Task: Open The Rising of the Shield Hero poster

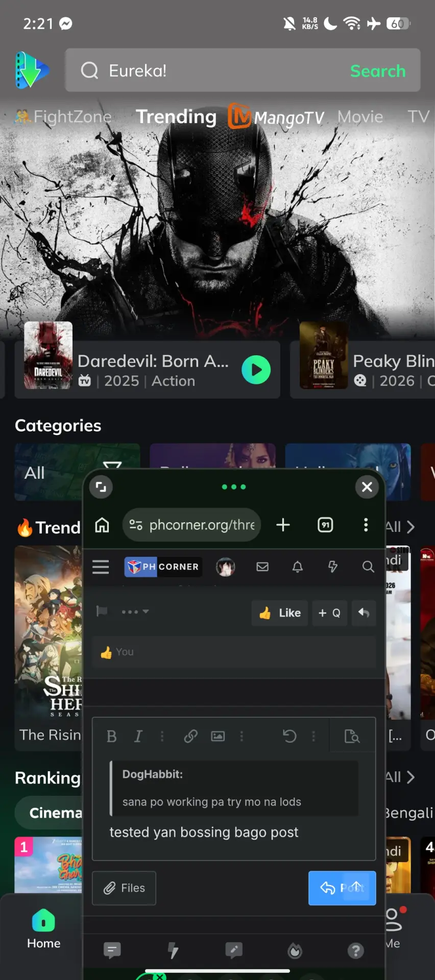Action: (48, 632)
